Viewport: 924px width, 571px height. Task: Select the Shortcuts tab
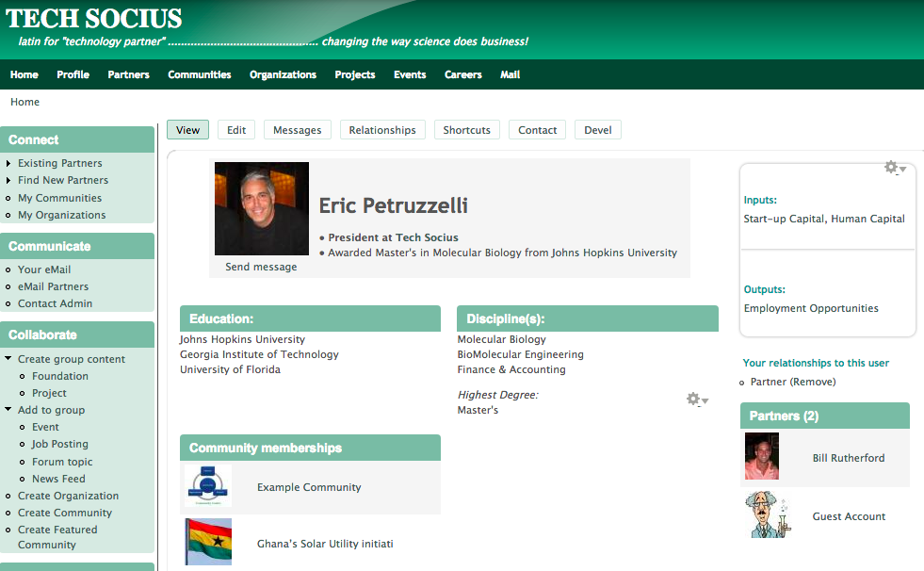tap(466, 130)
